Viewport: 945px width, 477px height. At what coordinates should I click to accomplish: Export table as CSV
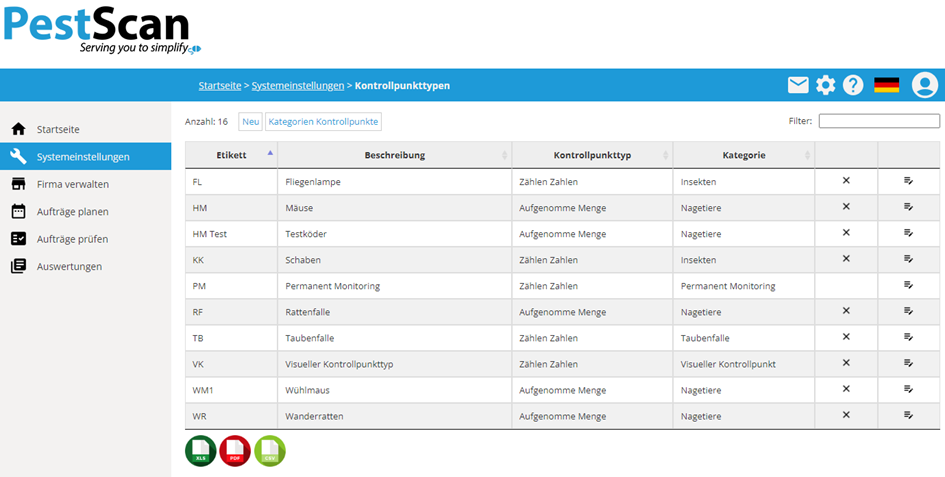[270, 451]
